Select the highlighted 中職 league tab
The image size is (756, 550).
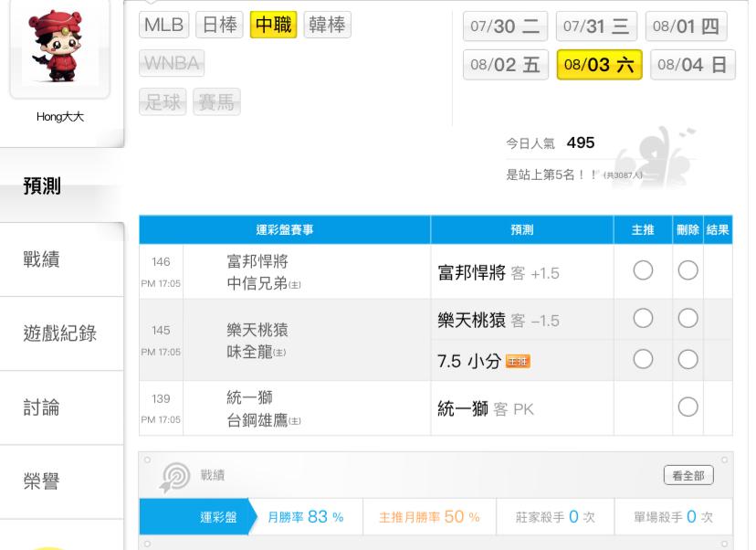[273, 25]
